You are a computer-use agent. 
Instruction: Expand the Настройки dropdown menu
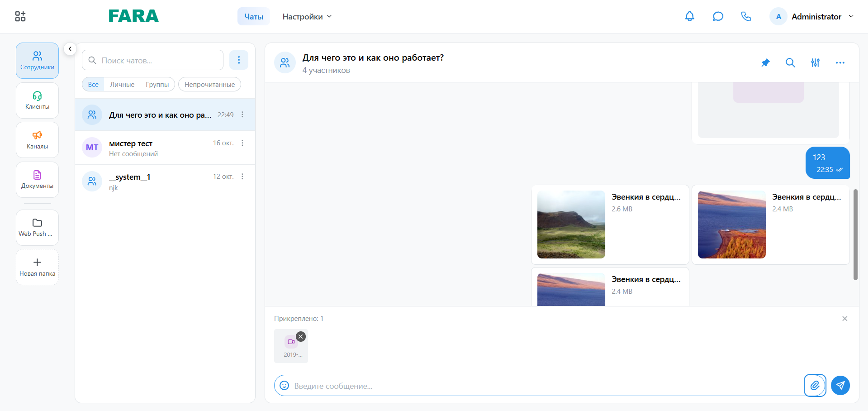click(x=307, y=16)
